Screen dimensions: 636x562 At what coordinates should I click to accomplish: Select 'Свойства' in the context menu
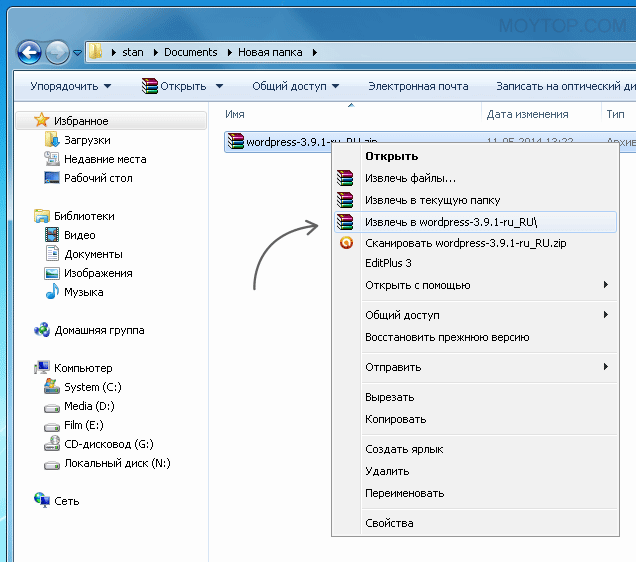[x=389, y=523]
